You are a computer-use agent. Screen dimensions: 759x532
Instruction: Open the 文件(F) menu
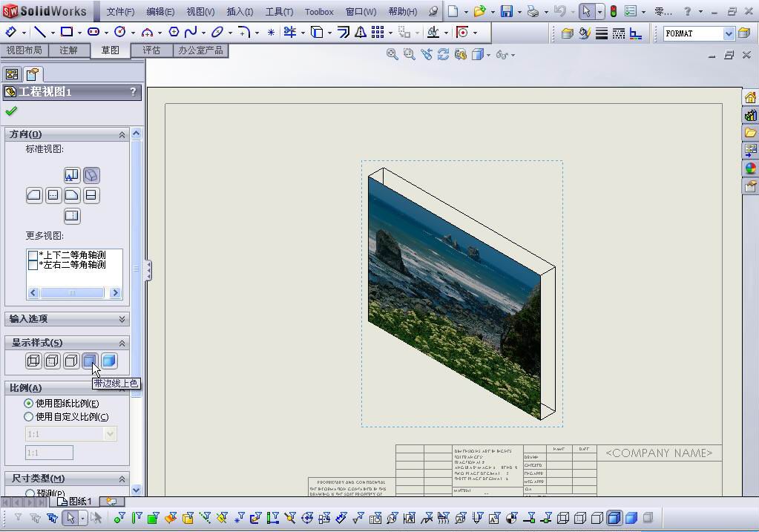(x=120, y=12)
